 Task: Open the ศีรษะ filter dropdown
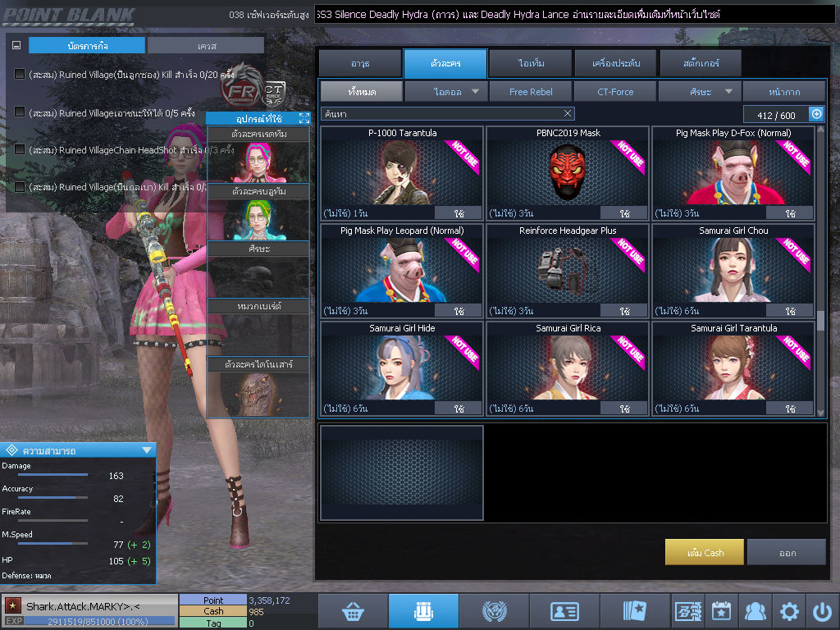point(700,92)
